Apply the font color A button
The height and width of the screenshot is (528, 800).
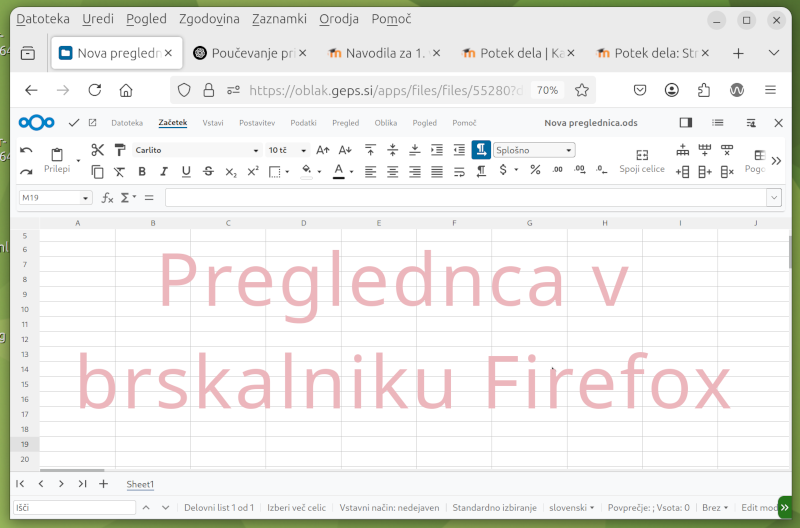tap(339, 171)
